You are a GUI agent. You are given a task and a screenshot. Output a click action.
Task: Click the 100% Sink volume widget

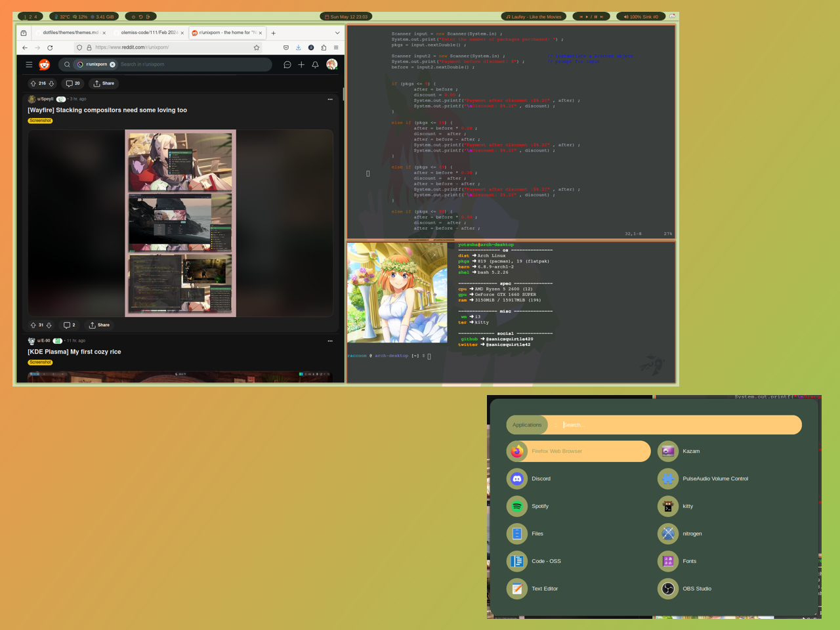point(640,16)
